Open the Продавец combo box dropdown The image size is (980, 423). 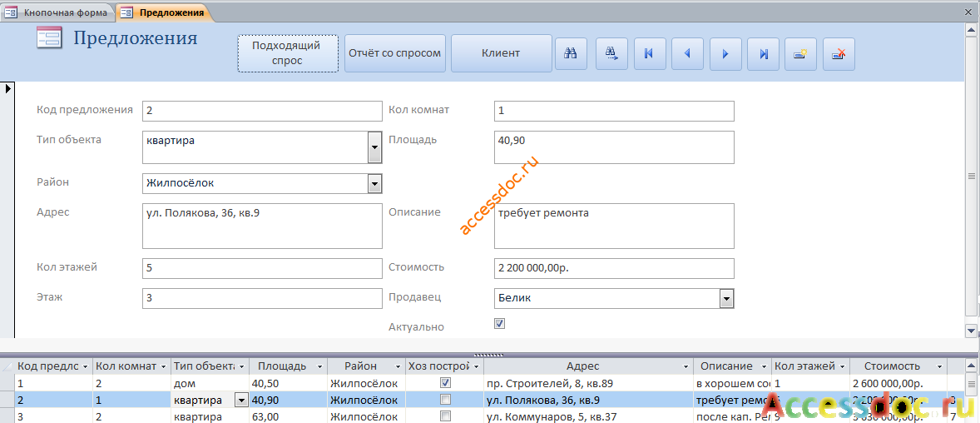pos(726,298)
